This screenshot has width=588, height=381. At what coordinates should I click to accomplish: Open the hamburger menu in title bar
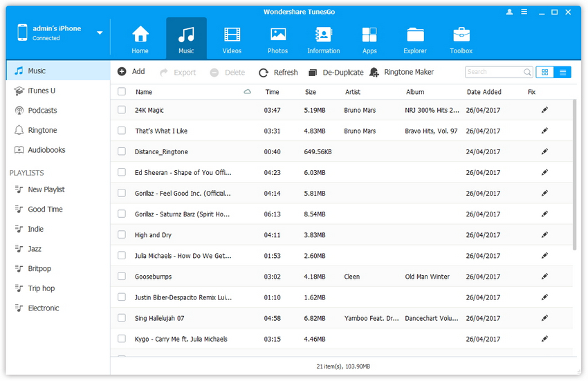pos(524,12)
